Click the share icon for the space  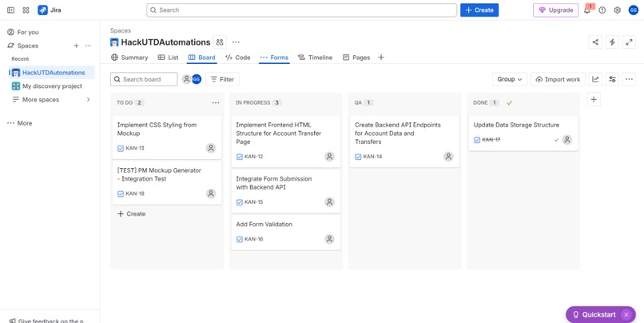[595, 42]
